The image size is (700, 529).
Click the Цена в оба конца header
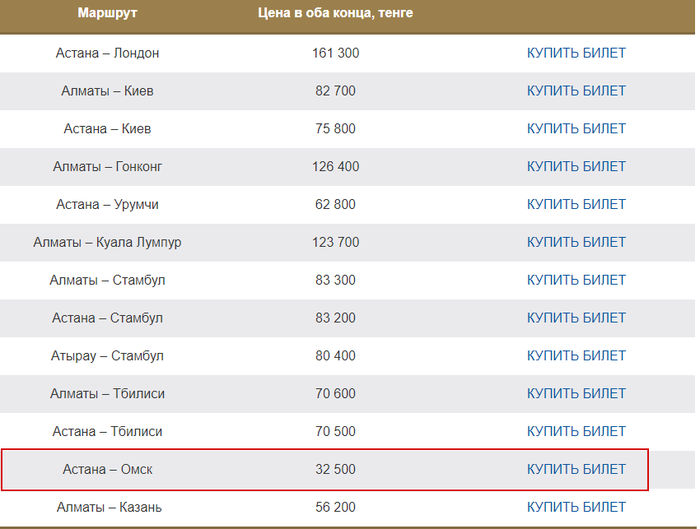335,13
